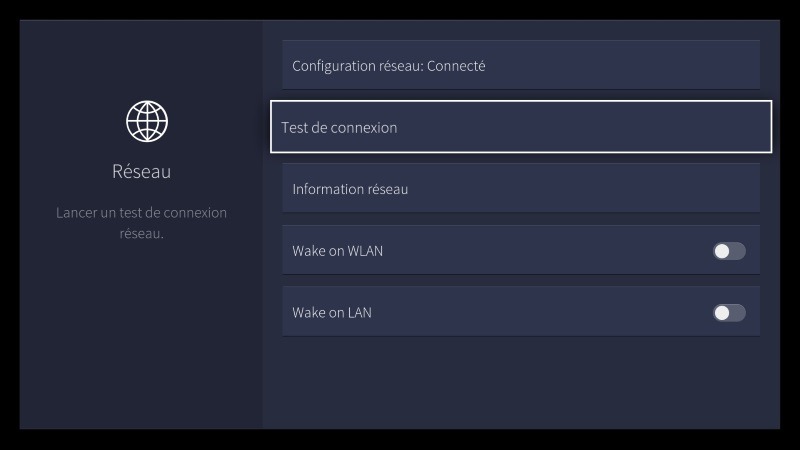Click the empty area below Wake on LAN
The width and height of the screenshot is (800, 450).
(x=520, y=385)
